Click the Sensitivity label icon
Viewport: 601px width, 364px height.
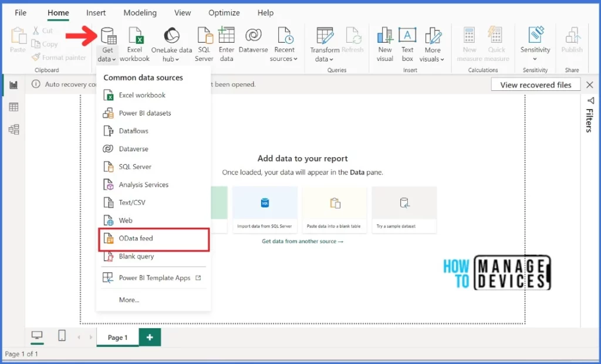tap(536, 35)
